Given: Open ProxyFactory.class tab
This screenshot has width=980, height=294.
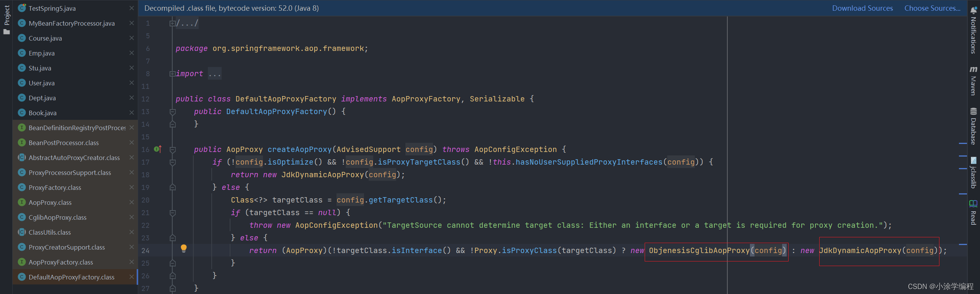Looking at the screenshot, I should point(55,187).
